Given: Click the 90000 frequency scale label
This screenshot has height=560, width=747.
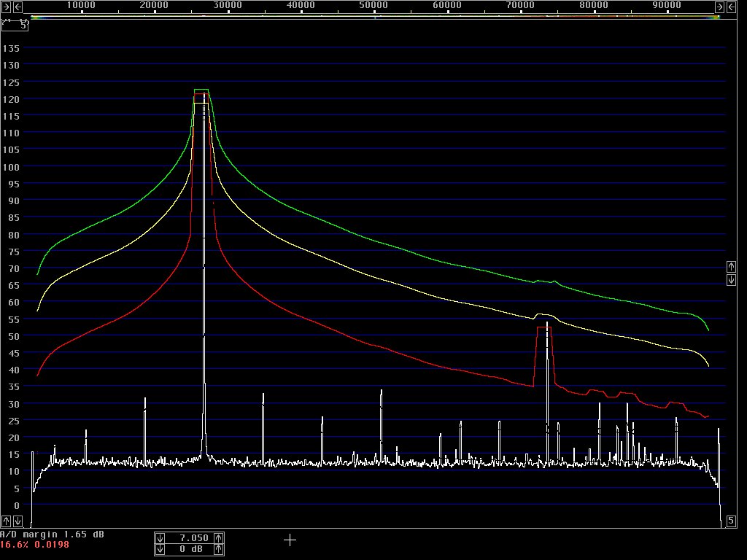Looking at the screenshot, I should [x=667, y=5].
